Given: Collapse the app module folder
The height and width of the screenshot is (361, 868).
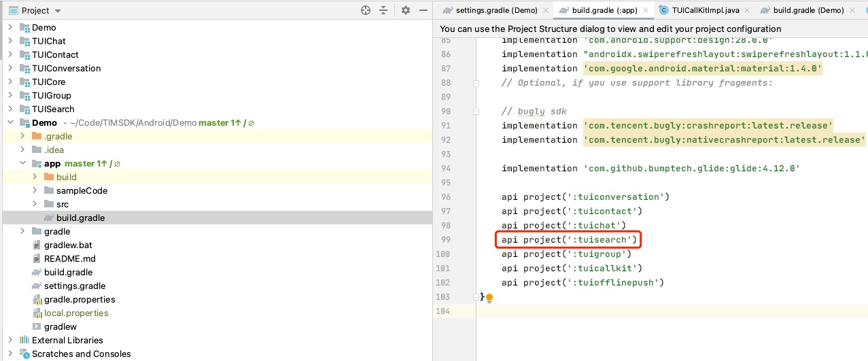Looking at the screenshot, I should [x=22, y=163].
